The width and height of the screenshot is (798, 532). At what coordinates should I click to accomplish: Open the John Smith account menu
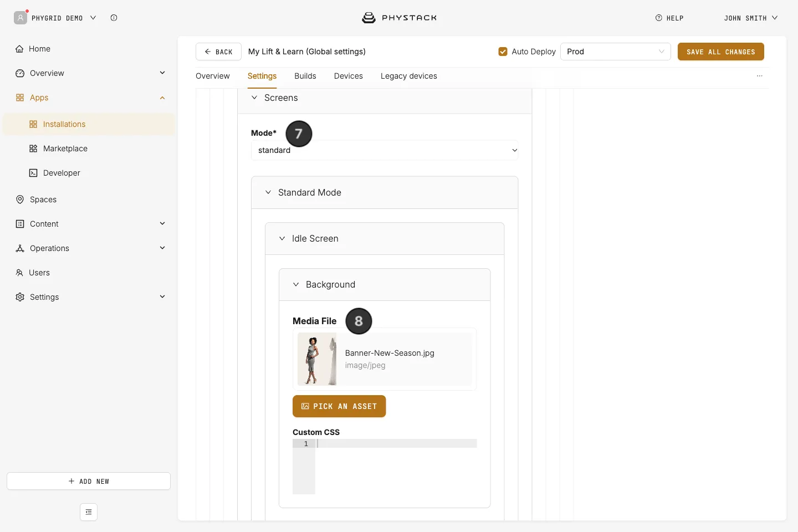tap(751, 18)
